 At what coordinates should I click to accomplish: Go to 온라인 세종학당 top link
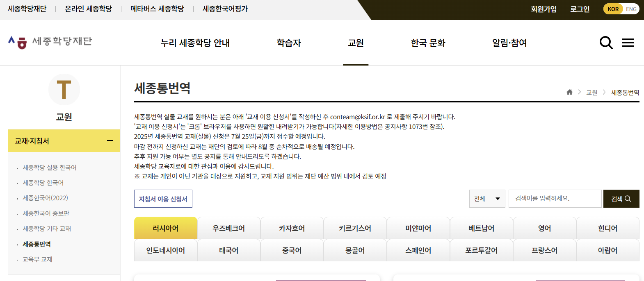click(x=88, y=9)
